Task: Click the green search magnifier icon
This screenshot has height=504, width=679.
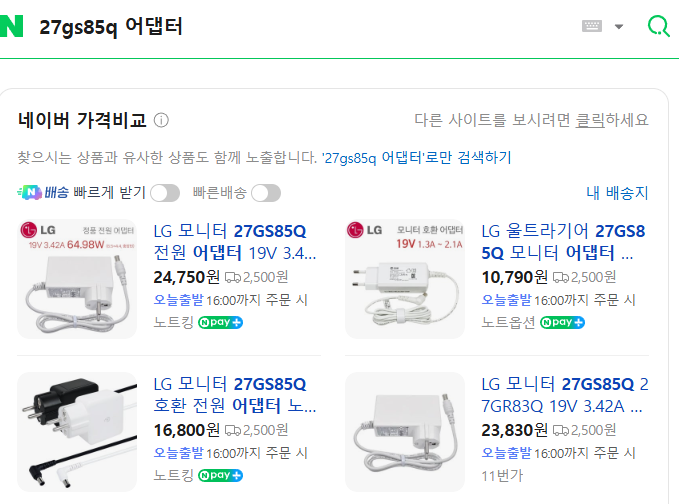Action: (659, 27)
